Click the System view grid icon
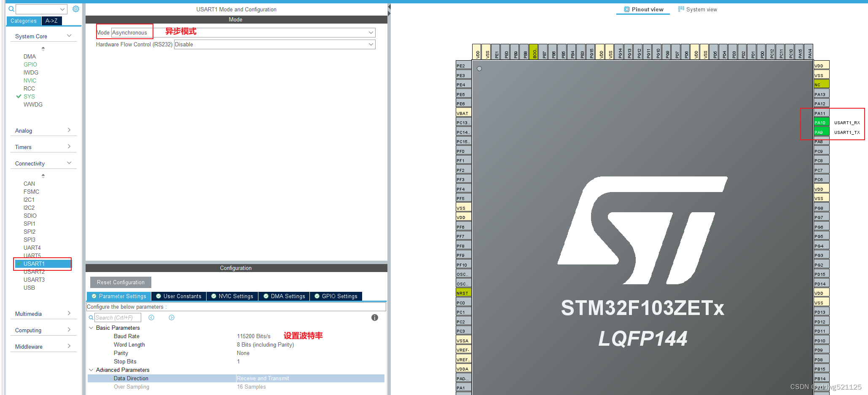This screenshot has width=868, height=395. 681,9
